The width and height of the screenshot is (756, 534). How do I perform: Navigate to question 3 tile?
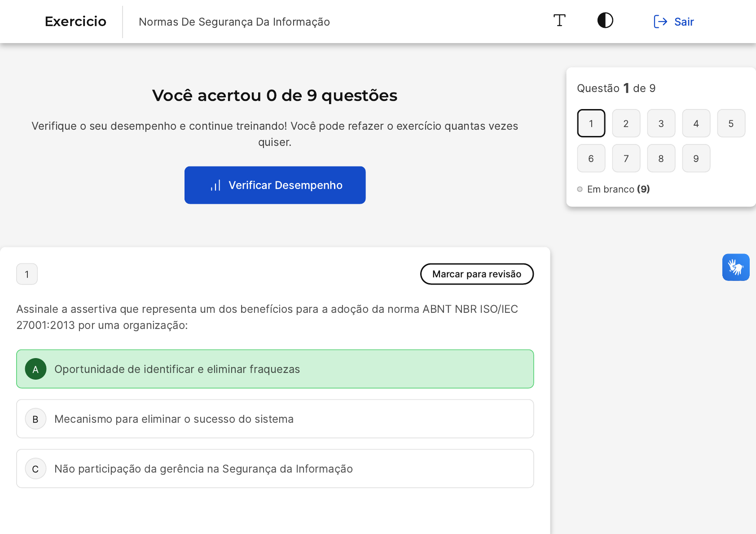[x=661, y=123]
